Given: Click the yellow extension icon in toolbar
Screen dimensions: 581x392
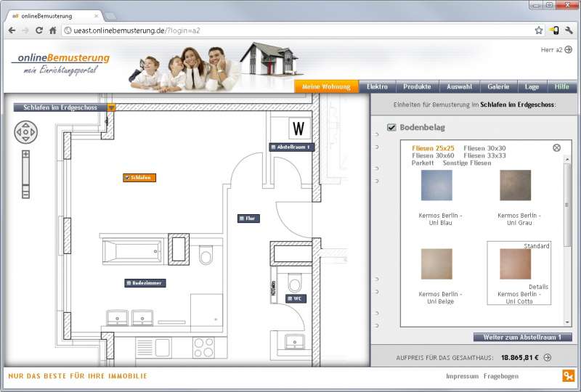Looking at the screenshot, I should point(554,30).
